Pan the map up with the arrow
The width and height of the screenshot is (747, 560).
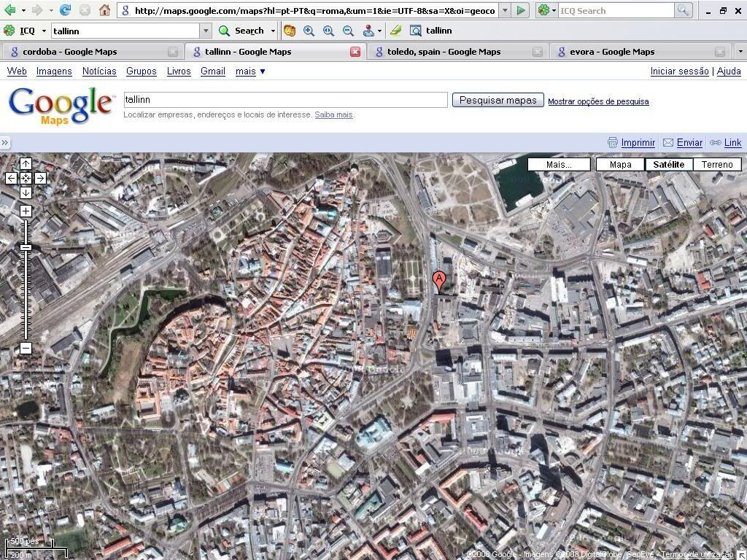[x=26, y=164]
